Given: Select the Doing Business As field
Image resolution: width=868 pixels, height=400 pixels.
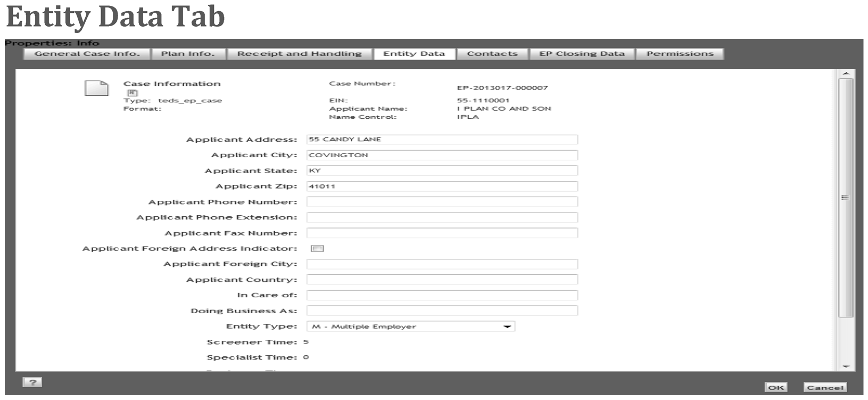Looking at the screenshot, I should [442, 311].
